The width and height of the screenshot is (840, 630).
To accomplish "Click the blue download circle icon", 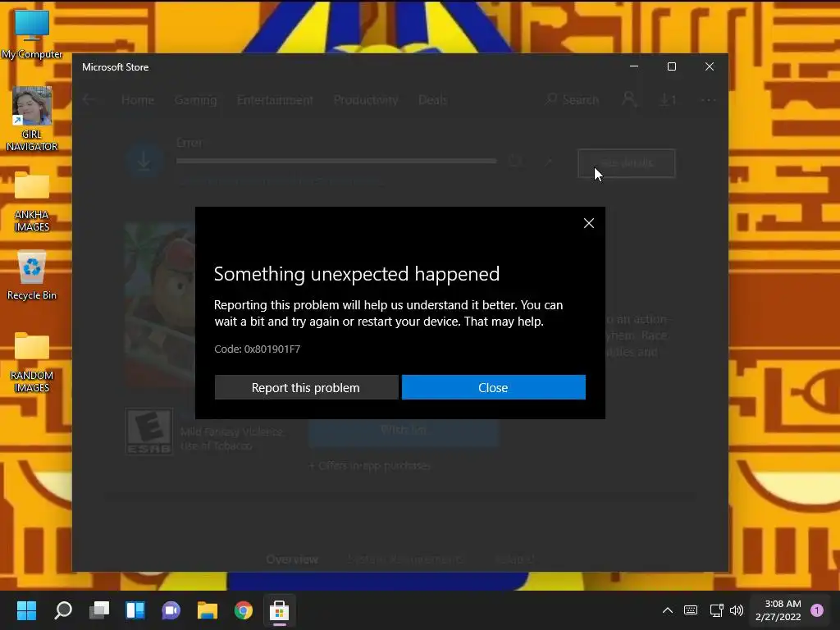I will click(144, 161).
